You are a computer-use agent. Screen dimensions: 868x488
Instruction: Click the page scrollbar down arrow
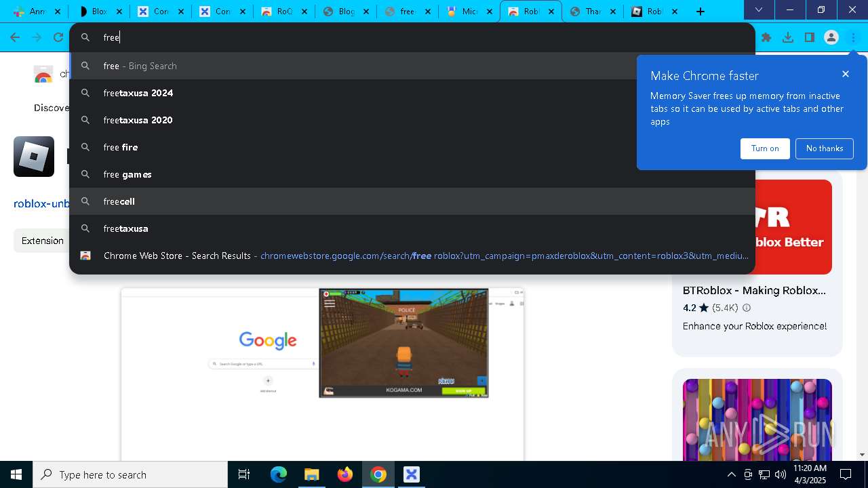pos(862,455)
